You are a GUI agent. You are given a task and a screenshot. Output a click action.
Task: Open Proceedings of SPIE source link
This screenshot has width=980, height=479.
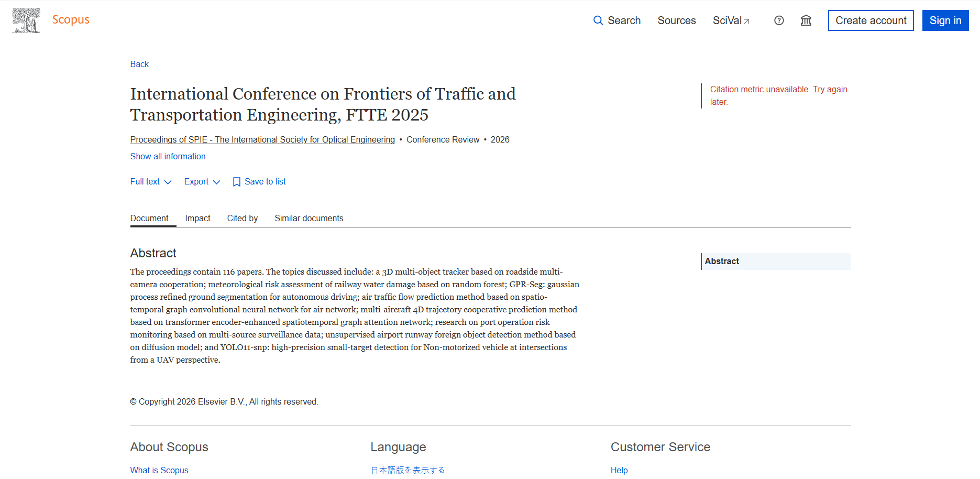pyautogui.click(x=262, y=139)
